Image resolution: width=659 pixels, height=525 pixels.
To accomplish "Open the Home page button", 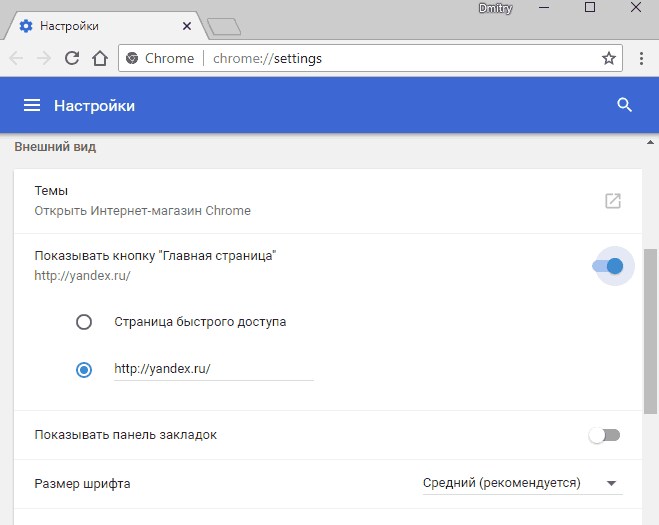I will click(100, 58).
